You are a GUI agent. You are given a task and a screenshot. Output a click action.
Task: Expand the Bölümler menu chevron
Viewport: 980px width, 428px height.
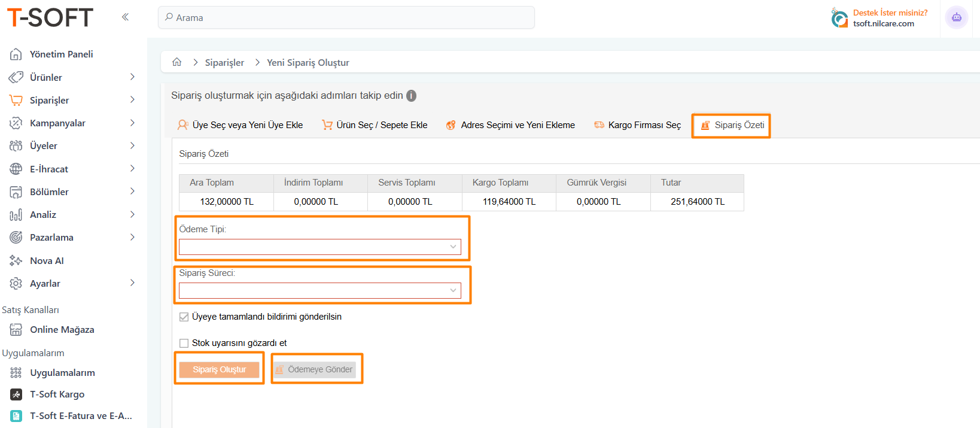pyautogui.click(x=132, y=191)
